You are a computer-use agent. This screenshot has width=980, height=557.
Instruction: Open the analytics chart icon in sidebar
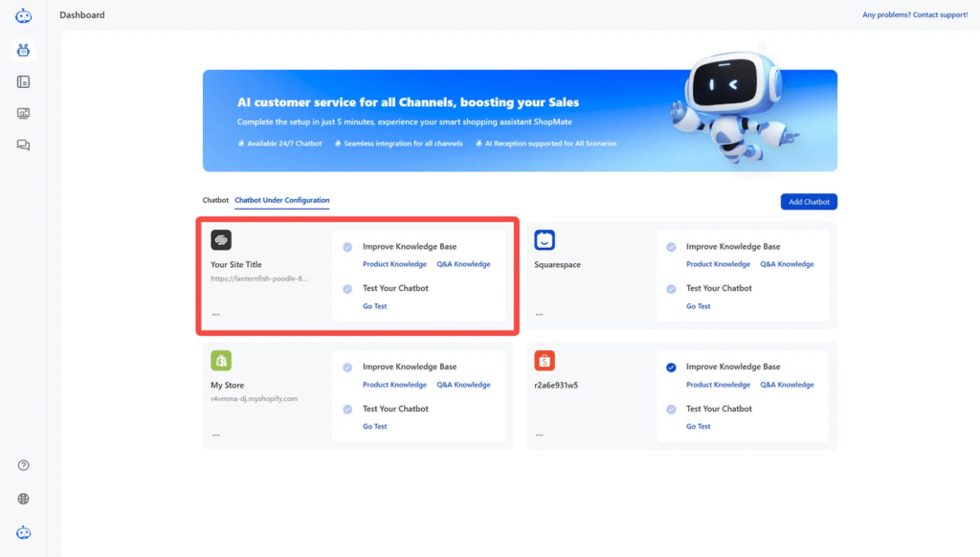[x=23, y=113]
